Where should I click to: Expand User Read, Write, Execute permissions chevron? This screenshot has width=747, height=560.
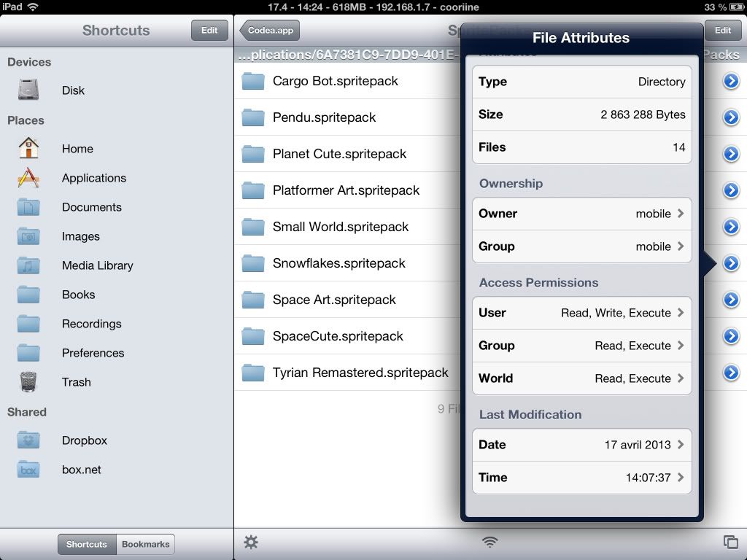pyautogui.click(x=681, y=312)
